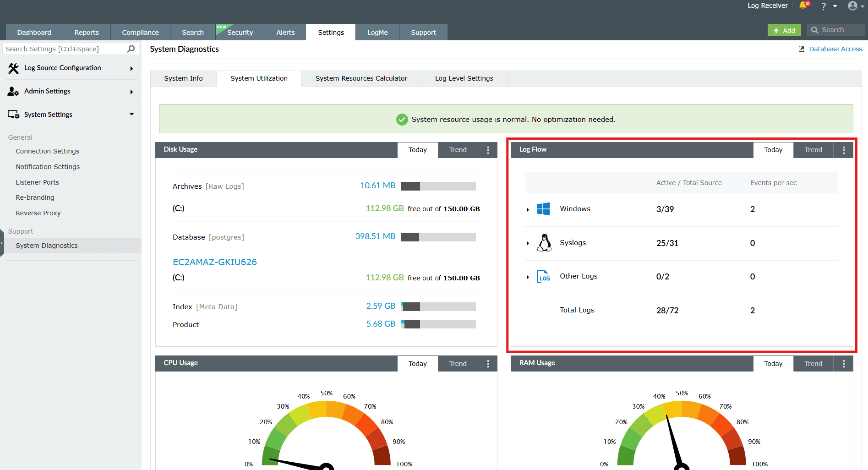This screenshot has height=470, width=868.
Task: Show CPU Usage Trend view
Action: pos(458,364)
